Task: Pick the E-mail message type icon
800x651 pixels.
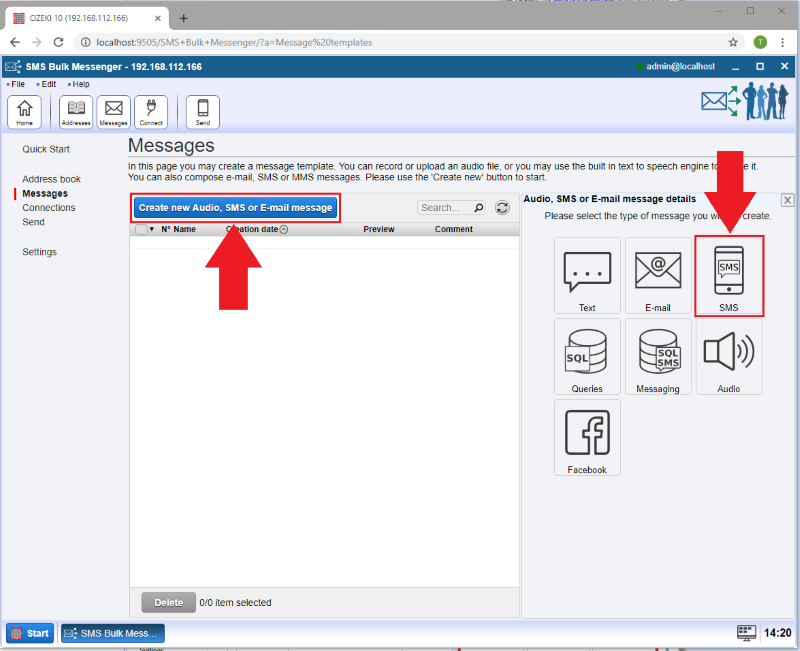Action: tap(658, 275)
